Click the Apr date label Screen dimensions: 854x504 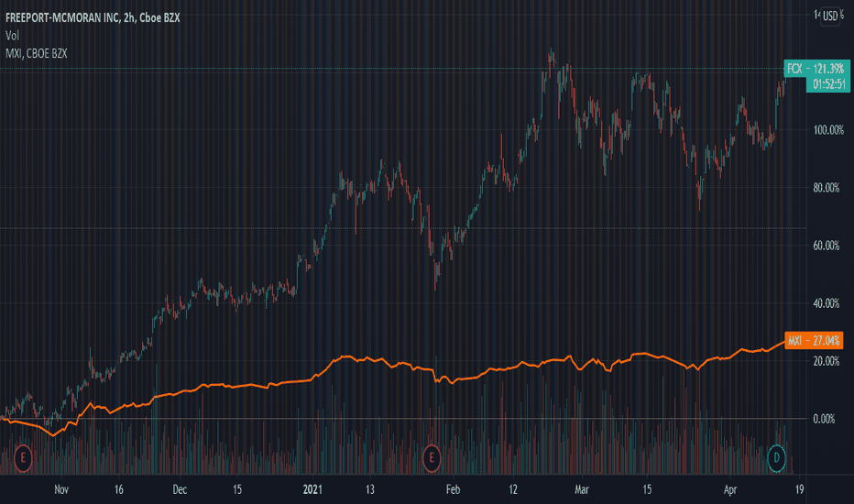coord(729,489)
